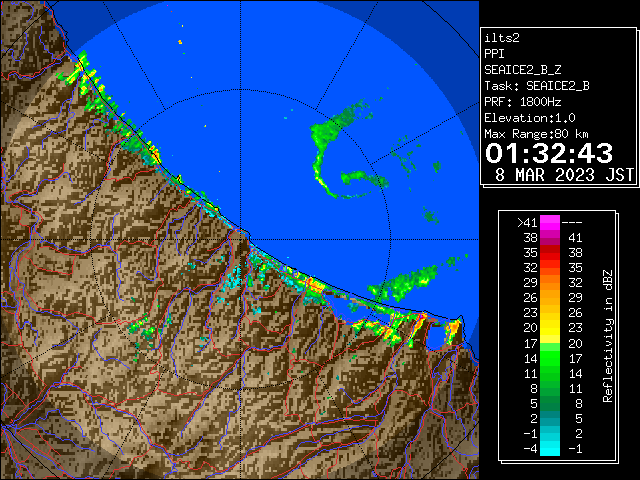Click the 'Reflectivity in dBZ' axis label
Screen dimensions: 640x480
pyautogui.click(x=607, y=336)
